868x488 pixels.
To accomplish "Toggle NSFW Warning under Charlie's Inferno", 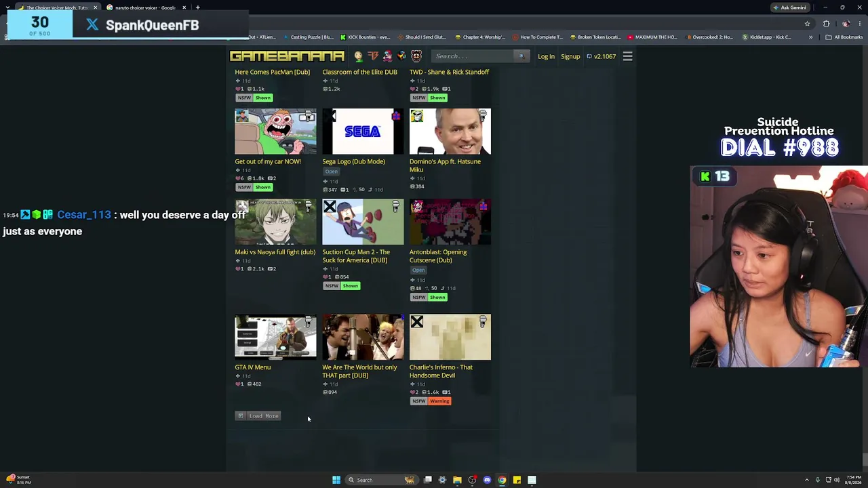I will tap(431, 401).
